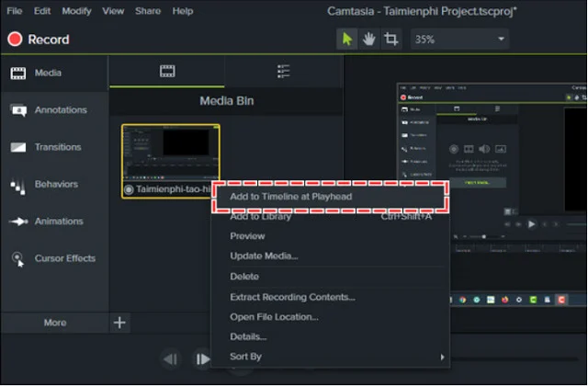The height and width of the screenshot is (387, 588).
Task: Click the plus Import Media button
Action: [119, 323]
